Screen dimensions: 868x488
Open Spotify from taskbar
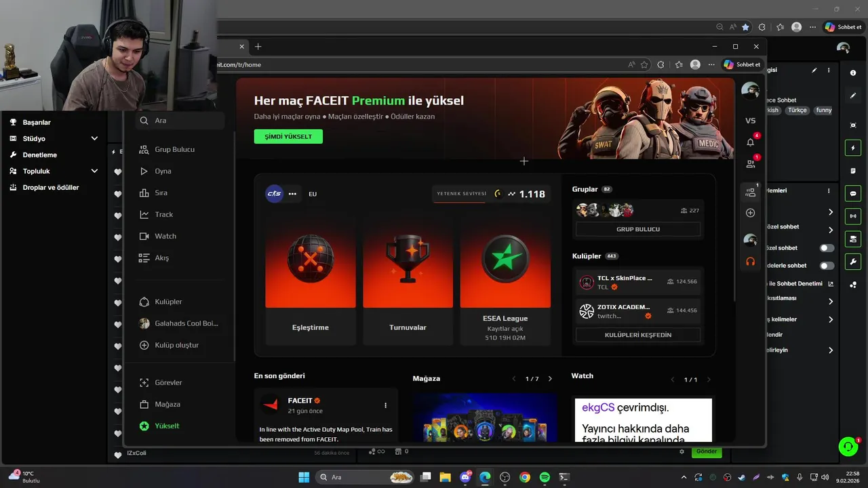[x=545, y=477]
